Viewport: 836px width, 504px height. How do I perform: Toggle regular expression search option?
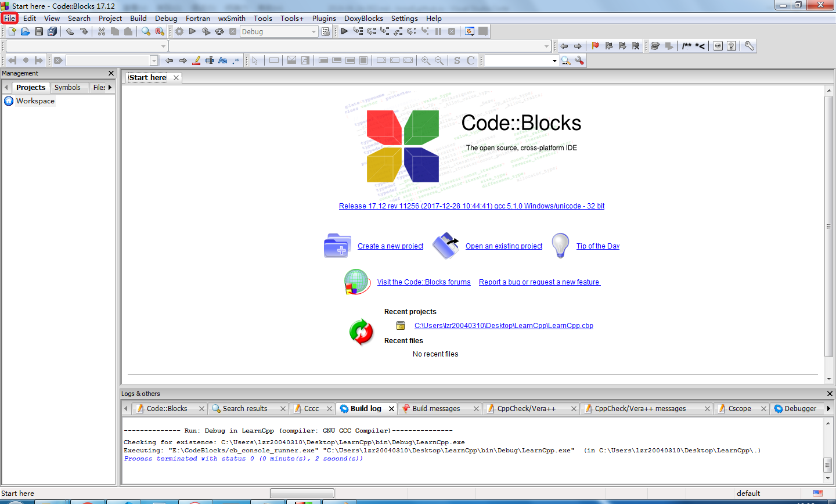point(236,60)
